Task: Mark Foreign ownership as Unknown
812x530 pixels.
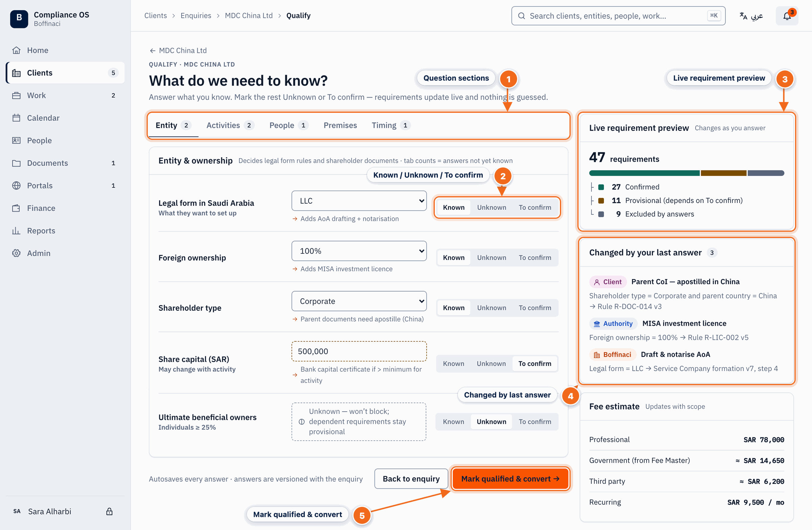Action: [x=491, y=257]
